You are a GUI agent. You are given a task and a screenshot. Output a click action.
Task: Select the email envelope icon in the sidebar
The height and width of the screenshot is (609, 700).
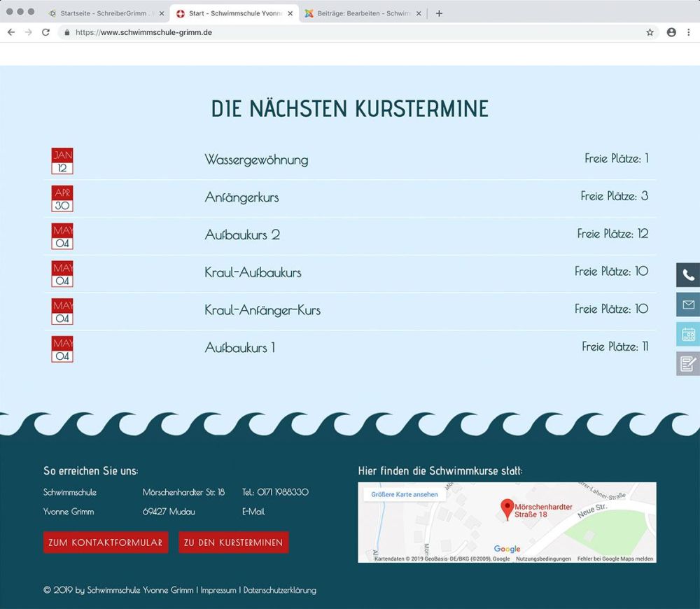tap(689, 304)
